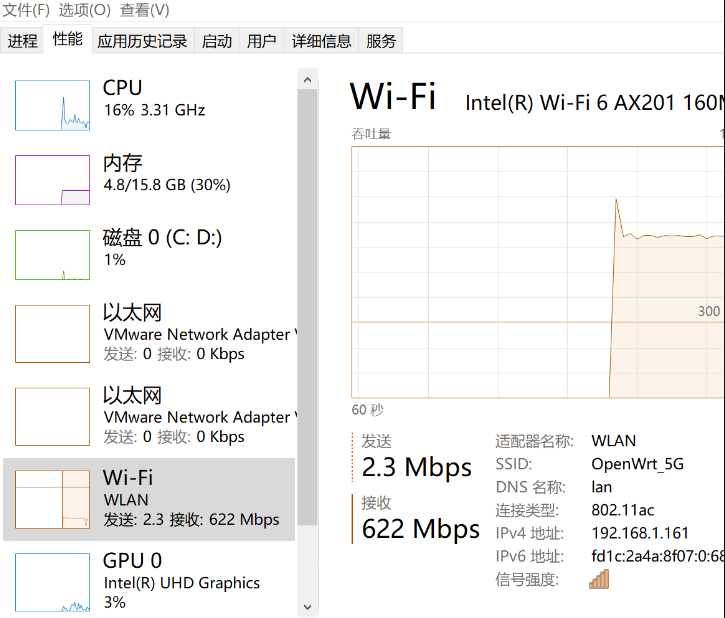This screenshot has width=725, height=618.
Task: Switch to the 进程 tab
Action: (x=22, y=41)
